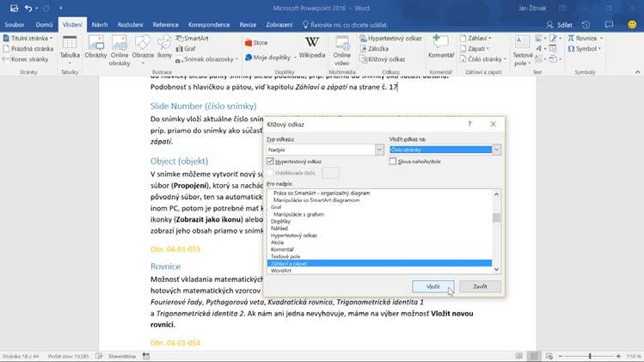
Task: Insert Online video
Action: click(x=341, y=50)
